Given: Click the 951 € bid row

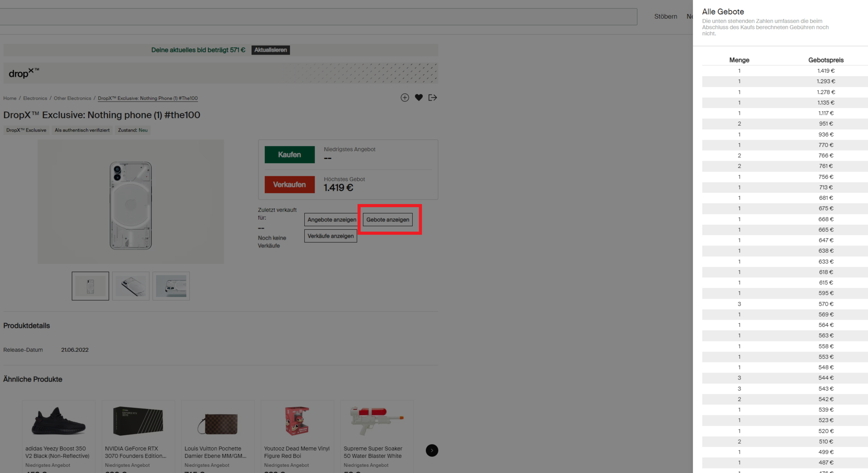Looking at the screenshot, I should pos(785,124).
